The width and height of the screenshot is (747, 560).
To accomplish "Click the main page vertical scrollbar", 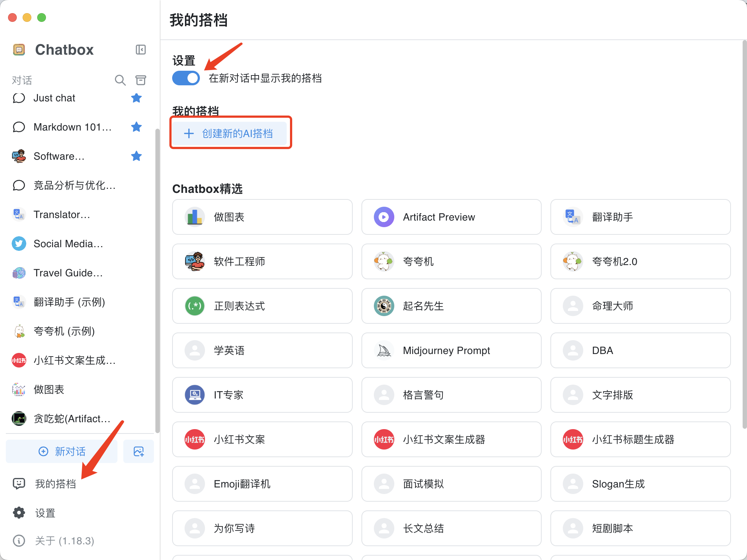I will tap(744, 233).
